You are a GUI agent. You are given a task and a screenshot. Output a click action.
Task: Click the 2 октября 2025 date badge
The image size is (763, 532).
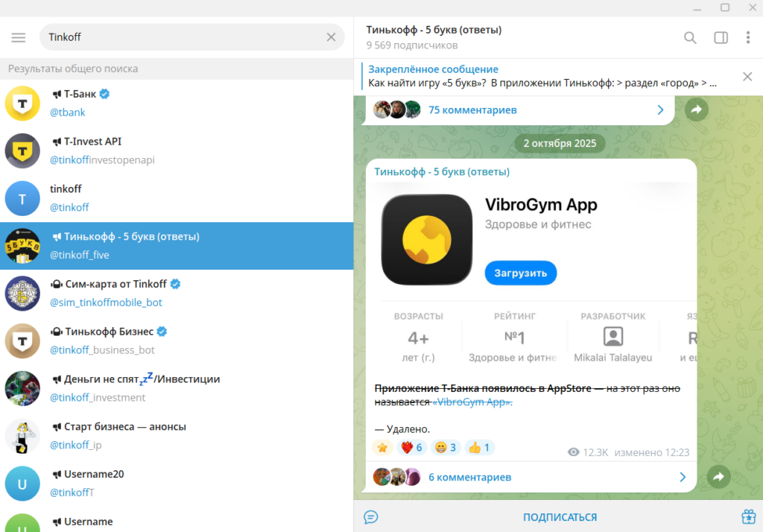click(x=560, y=144)
